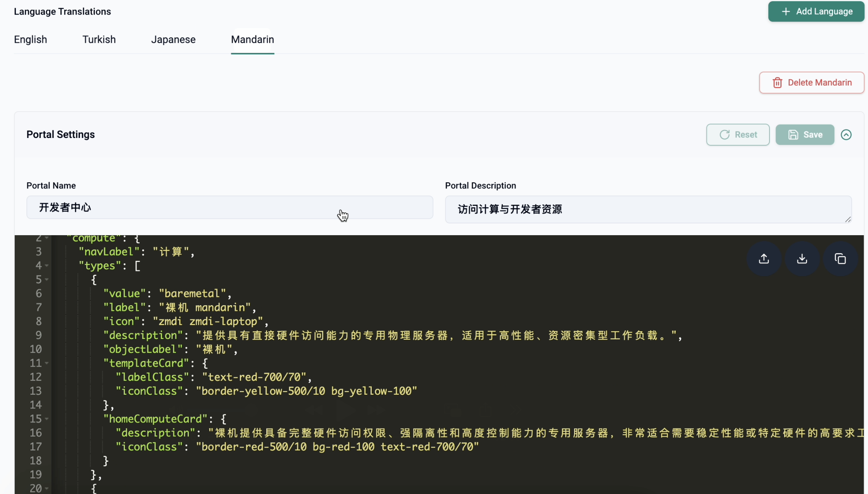Screen dimensions: 868x494
Task: Select the Japanese language tab
Action: pos(173,39)
